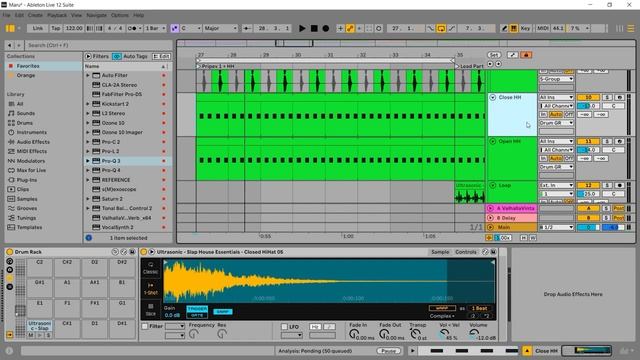The width and height of the screenshot is (640, 360).
Task: Click the Link button
Action: point(38,28)
